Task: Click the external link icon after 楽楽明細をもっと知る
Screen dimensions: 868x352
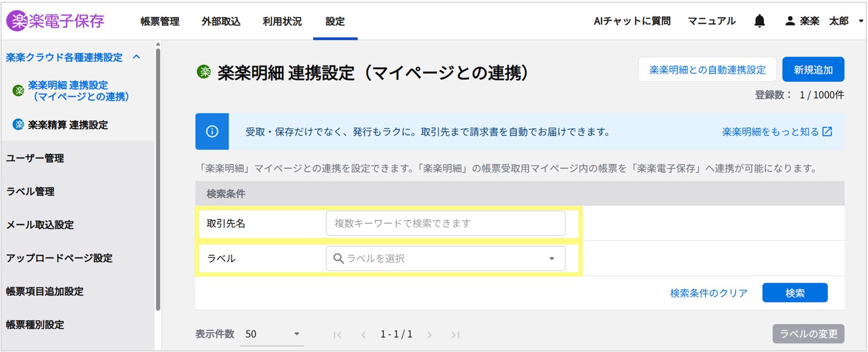Action: (x=827, y=132)
